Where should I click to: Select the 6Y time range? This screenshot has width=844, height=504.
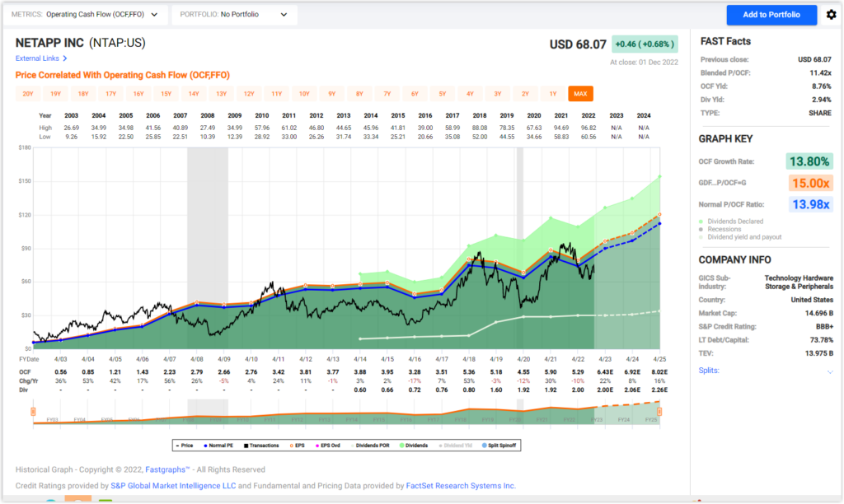coord(415,94)
